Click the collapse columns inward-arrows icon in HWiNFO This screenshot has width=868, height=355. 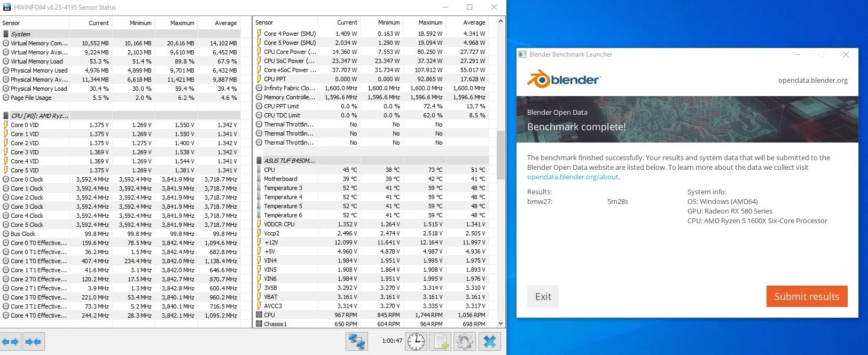33,342
